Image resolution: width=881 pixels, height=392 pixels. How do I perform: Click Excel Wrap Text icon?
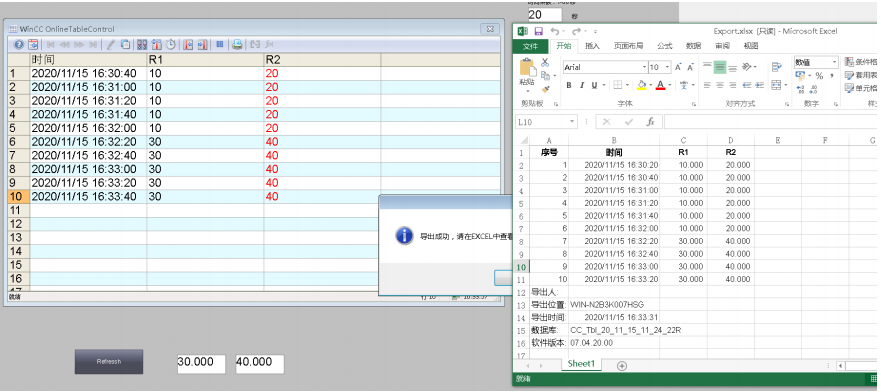coord(777,67)
